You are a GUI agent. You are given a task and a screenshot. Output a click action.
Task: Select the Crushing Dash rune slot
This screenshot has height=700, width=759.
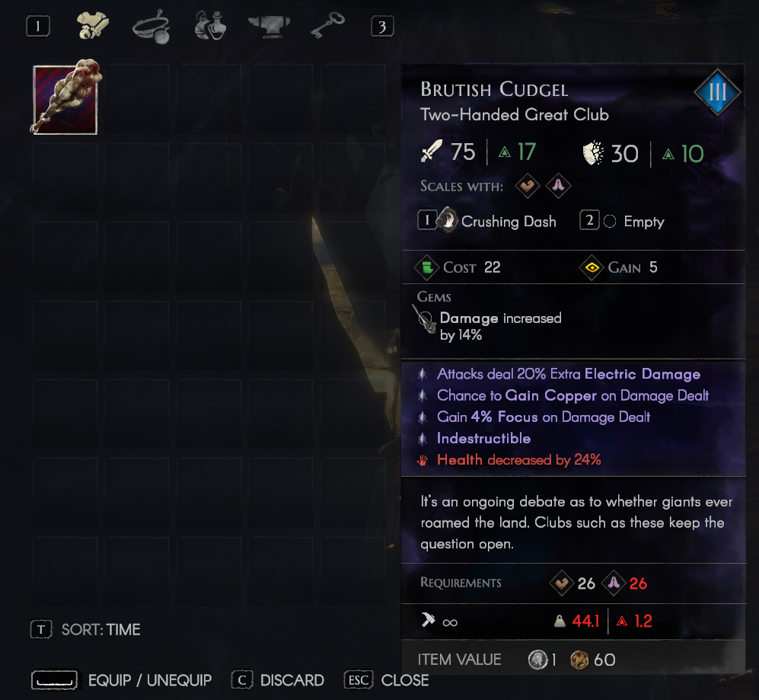(487, 221)
